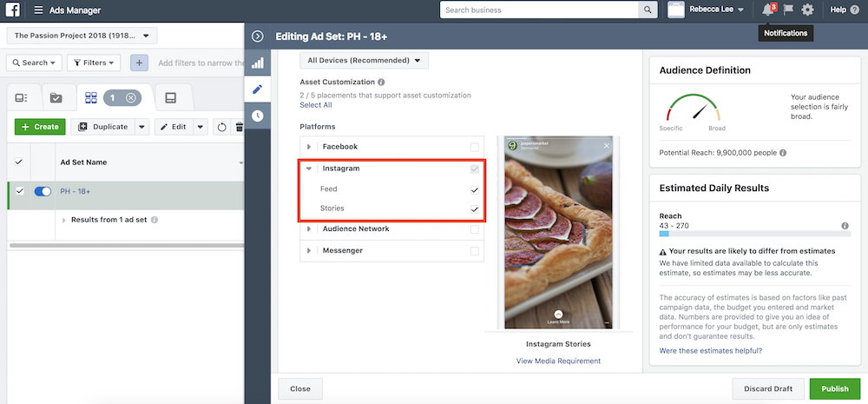The image size is (868, 404).
Task: Open the Filters dropdown
Action: [94, 63]
